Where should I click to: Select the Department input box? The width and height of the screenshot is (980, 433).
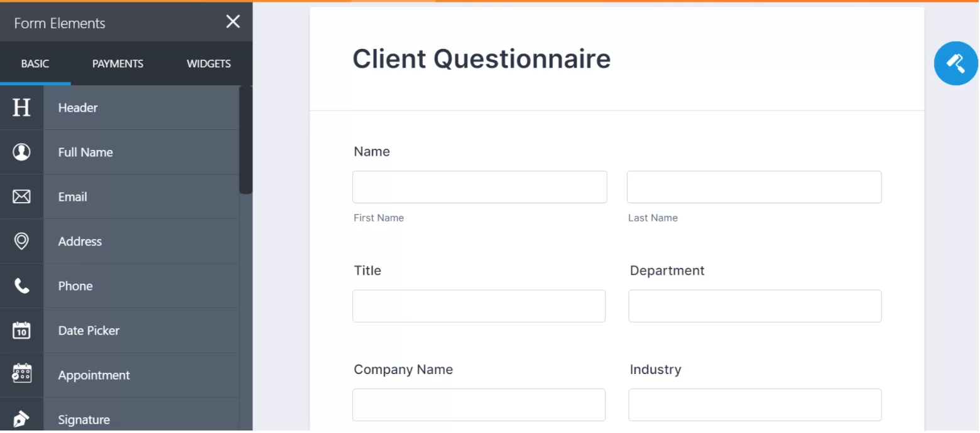pyautogui.click(x=754, y=306)
